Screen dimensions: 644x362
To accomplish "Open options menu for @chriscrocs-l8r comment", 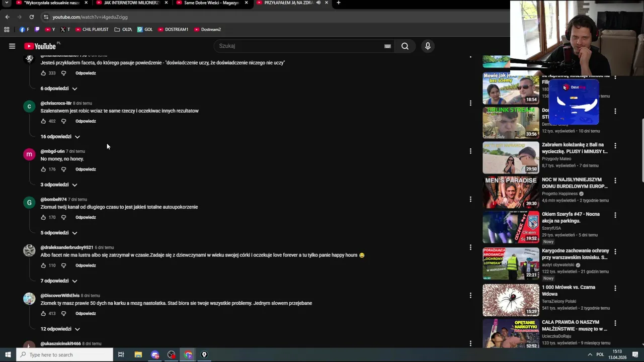I will click(x=470, y=103).
